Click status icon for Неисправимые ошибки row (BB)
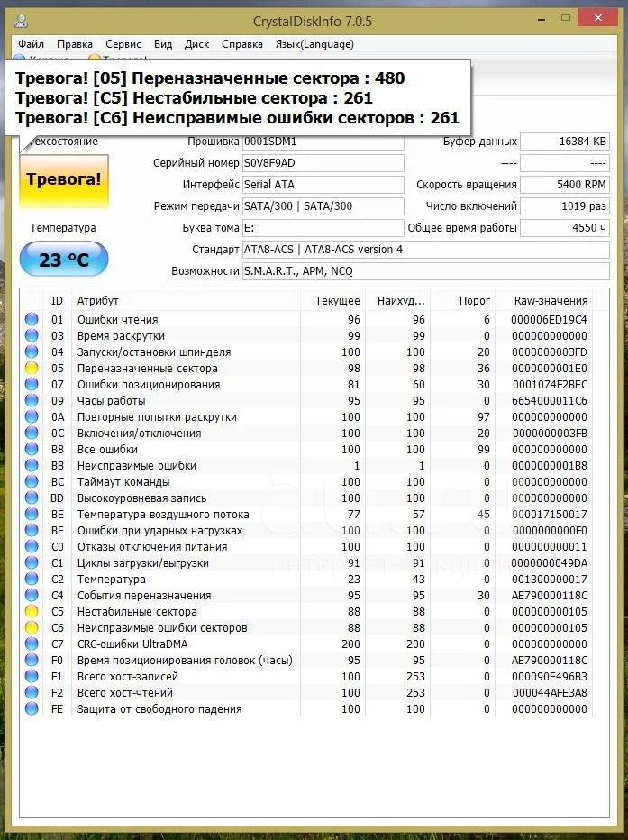This screenshot has height=840, width=628. (32, 466)
